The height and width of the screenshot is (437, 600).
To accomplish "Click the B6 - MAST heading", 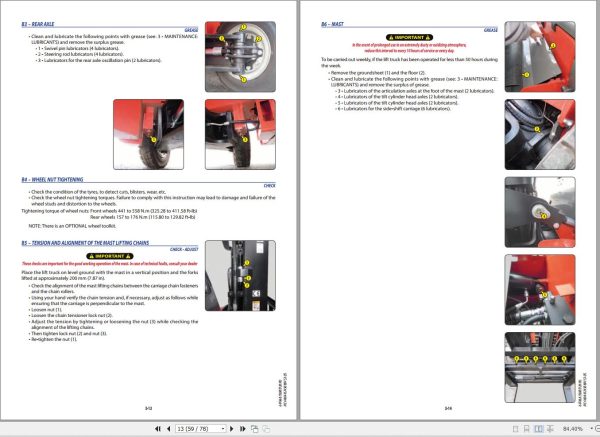I will coord(332,24).
